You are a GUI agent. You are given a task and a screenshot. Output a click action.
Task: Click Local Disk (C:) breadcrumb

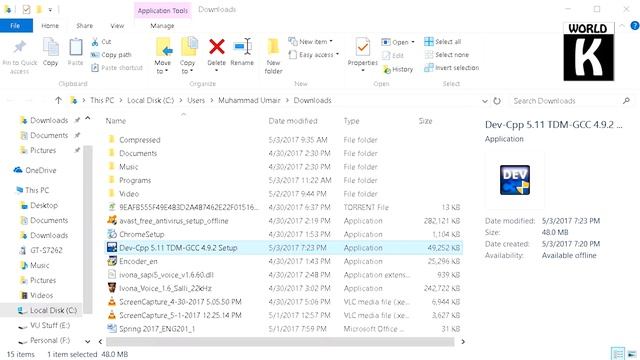click(x=150, y=100)
